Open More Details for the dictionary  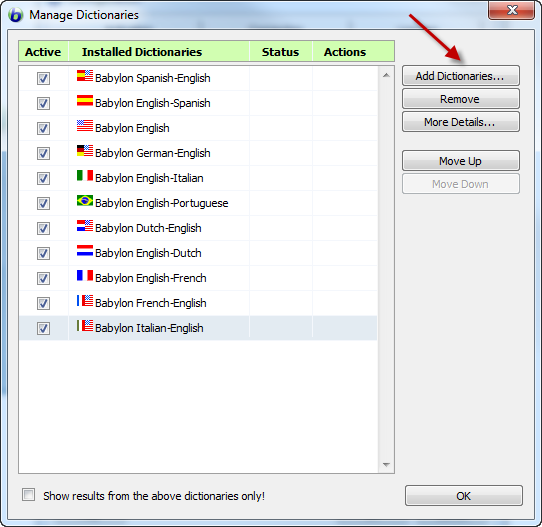tap(461, 122)
